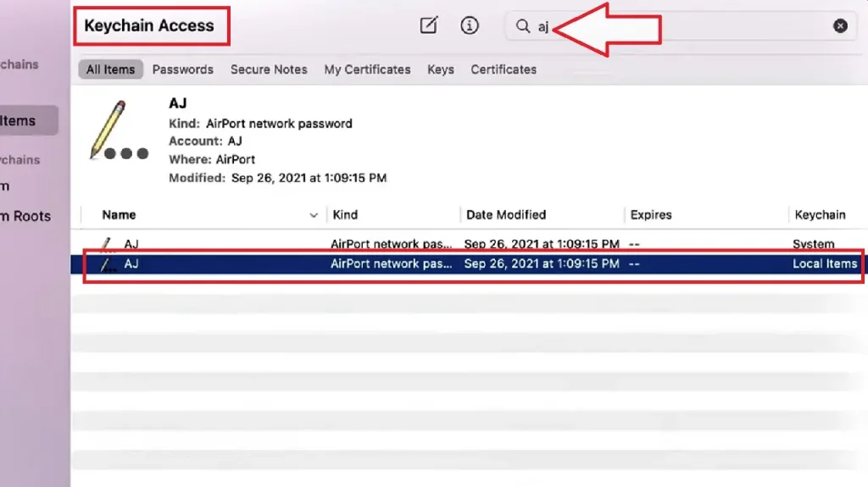The height and width of the screenshot is (487, 868).
Task: Sort by the Keychain column header
Action: point(820,215)
